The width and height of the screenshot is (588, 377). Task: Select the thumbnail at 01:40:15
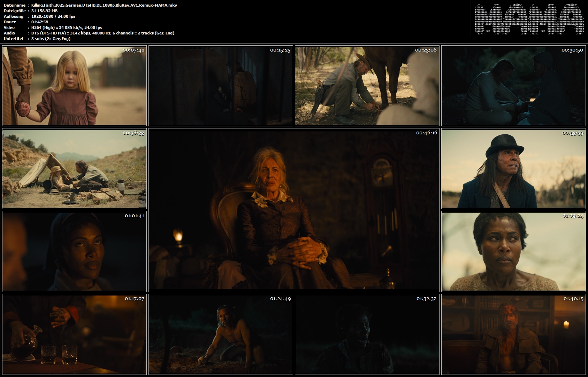click(x=513, y=334)
